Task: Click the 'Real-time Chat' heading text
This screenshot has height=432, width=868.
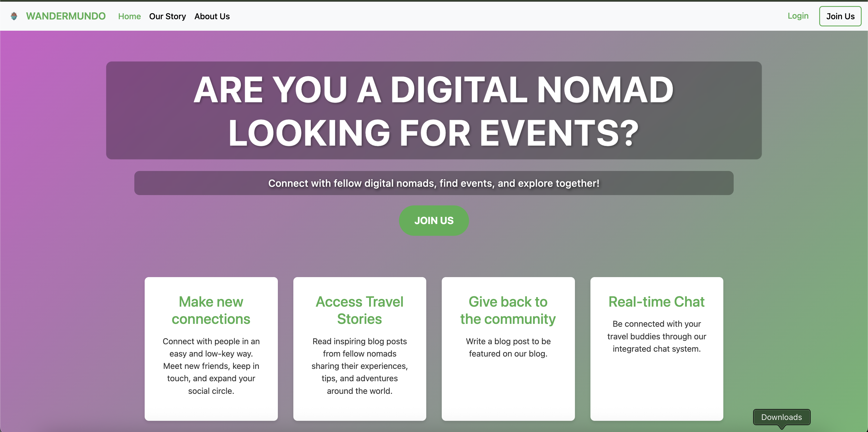Action: [656, 302]
